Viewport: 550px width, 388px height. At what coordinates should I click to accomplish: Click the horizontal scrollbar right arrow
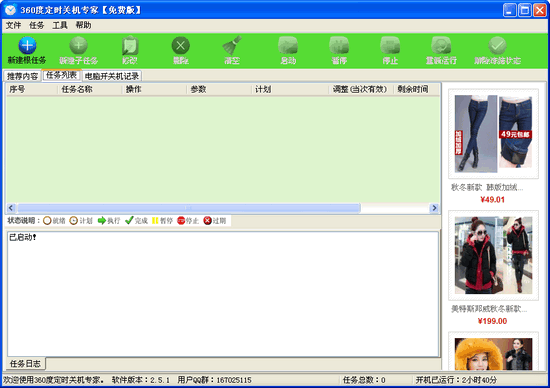click(434, 208)
